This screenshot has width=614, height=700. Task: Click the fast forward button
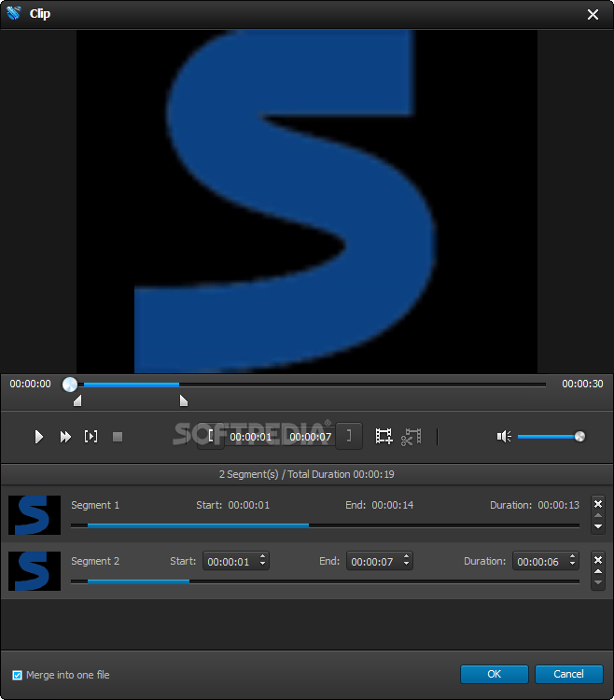pyautogui.click(x=65, y=437)
